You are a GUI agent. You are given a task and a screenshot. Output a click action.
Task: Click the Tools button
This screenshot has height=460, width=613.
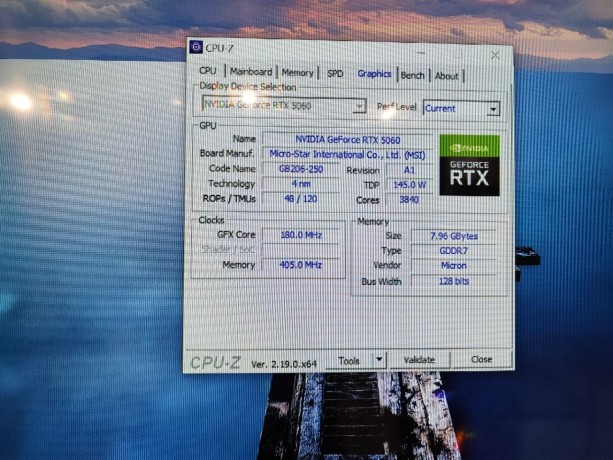[x=349, y=360]
